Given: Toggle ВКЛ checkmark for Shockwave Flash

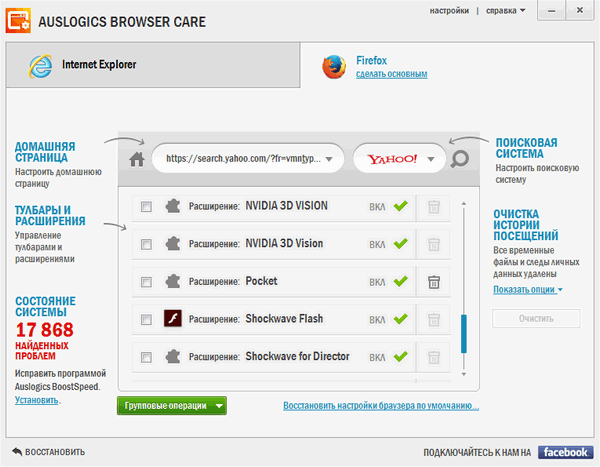Looking at the screenshot, I should tap(401, 318).
